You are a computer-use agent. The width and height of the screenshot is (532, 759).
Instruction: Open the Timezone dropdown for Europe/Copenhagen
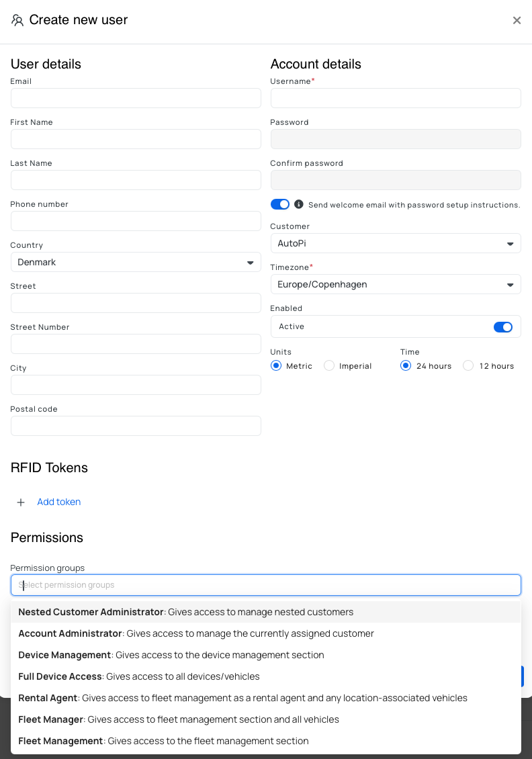tap(396, 284)
